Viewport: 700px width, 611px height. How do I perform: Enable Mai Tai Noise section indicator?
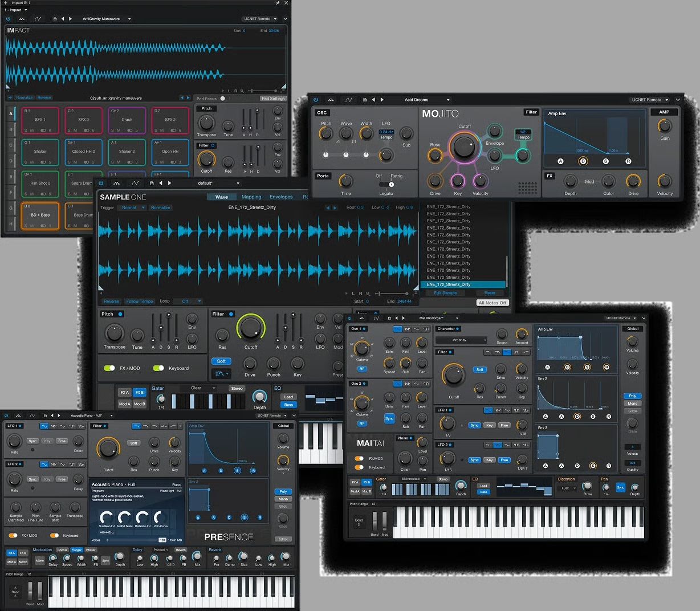click(x=412, y=438)
